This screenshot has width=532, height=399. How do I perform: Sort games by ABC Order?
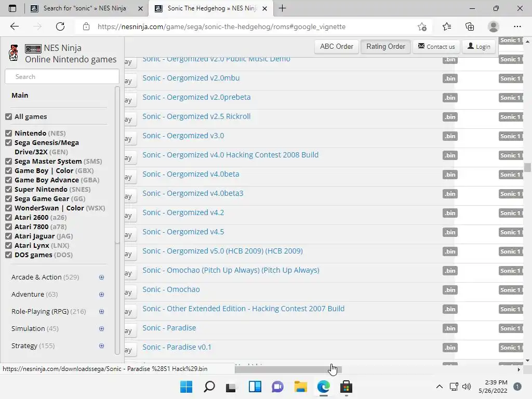337,46
